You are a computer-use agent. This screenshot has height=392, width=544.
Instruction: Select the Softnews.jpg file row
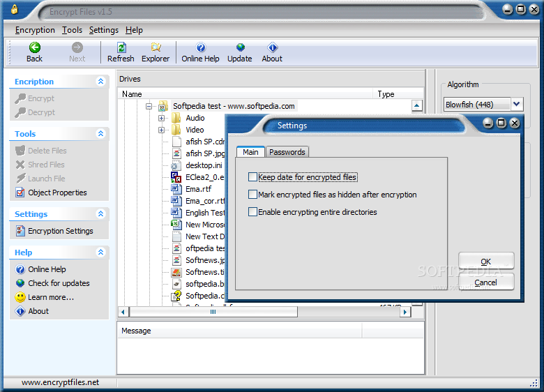tap(198, 260)
